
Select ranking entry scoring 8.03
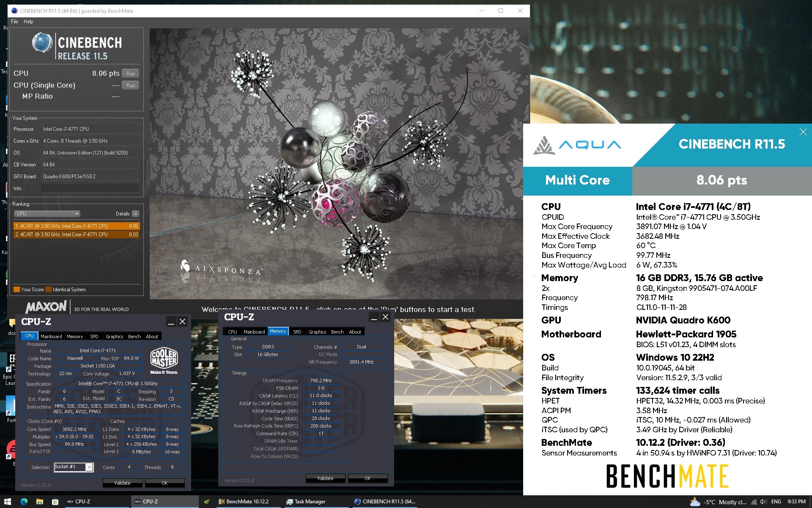click(x=77, y=235)
